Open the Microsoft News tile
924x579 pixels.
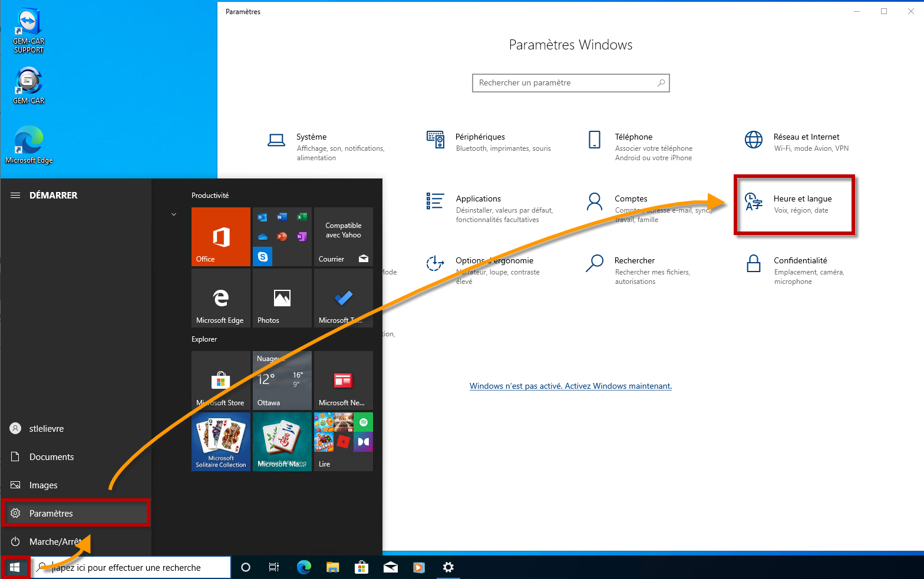coord(344,381)
